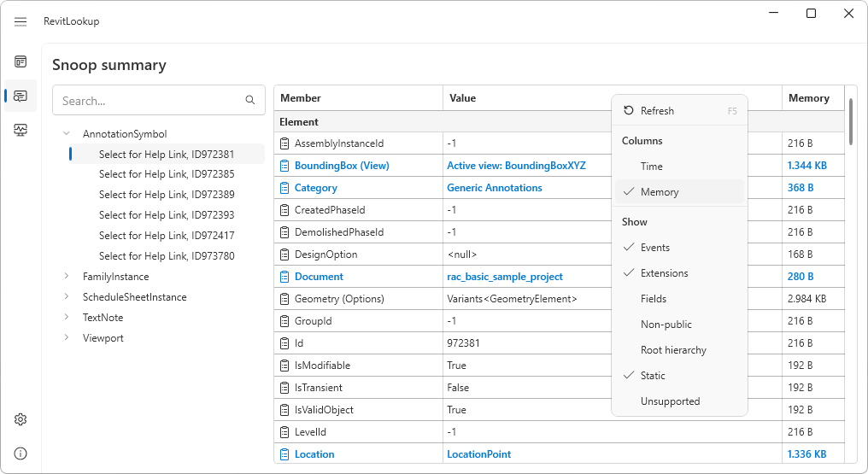Open the hamburger navigation menu

tap(21, 21)
